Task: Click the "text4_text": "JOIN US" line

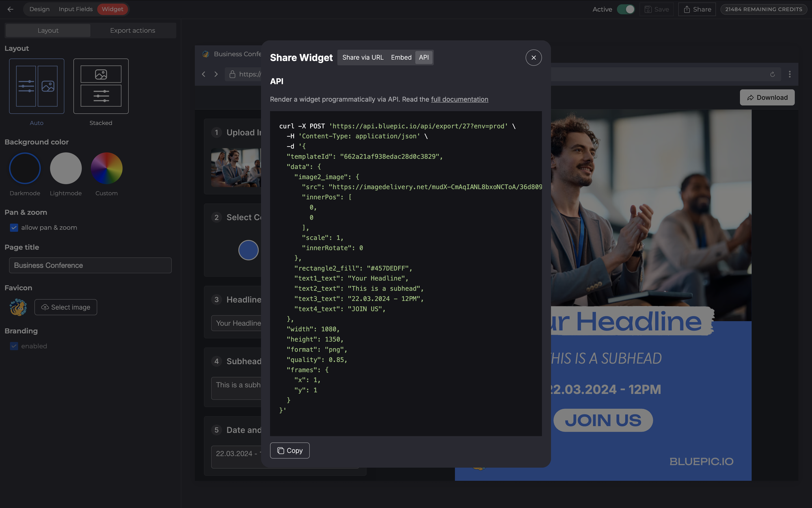Action: coord(340,309)
